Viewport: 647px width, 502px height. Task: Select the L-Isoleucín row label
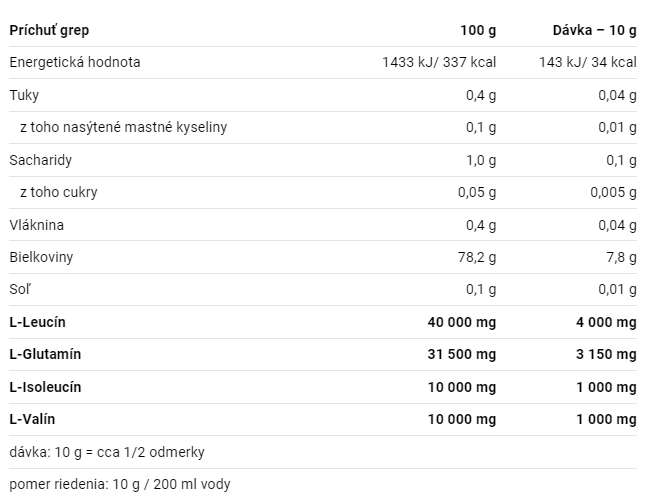click(45, 387)
